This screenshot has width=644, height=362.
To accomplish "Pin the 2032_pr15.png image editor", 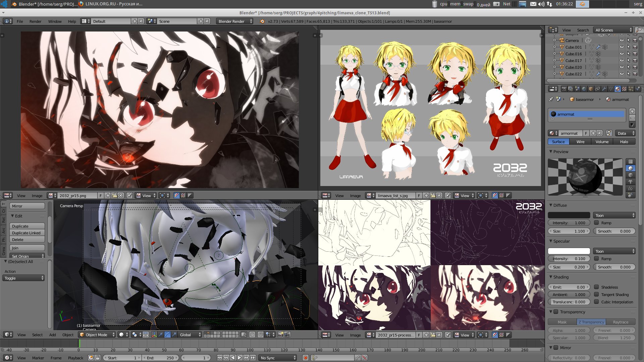I will pyautogui.click(x=129, y=195).
